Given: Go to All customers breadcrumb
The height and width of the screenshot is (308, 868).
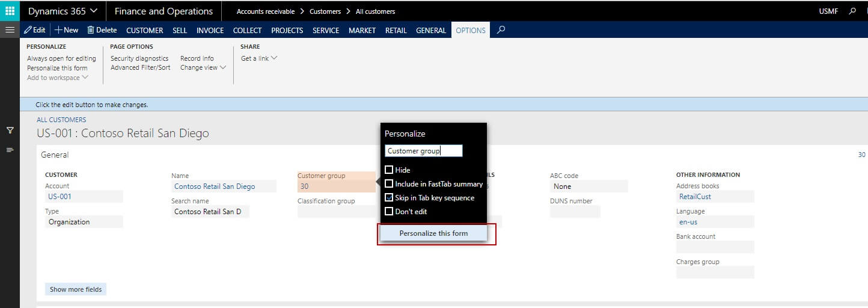Looking at the screenshot, I should 376,11.
